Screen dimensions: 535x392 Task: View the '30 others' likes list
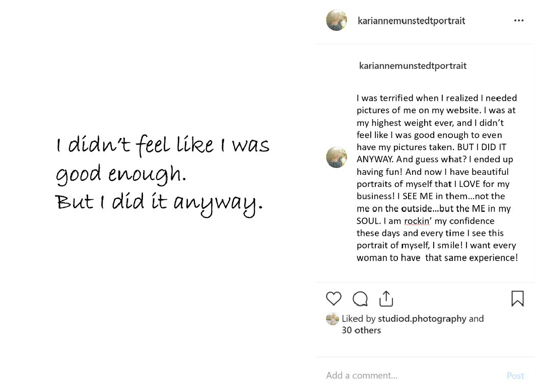pos(361,331)
